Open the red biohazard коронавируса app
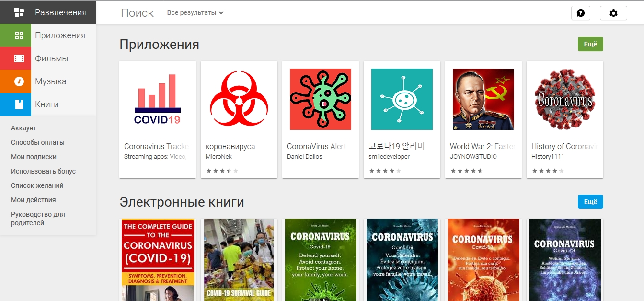 pos(239,99)
